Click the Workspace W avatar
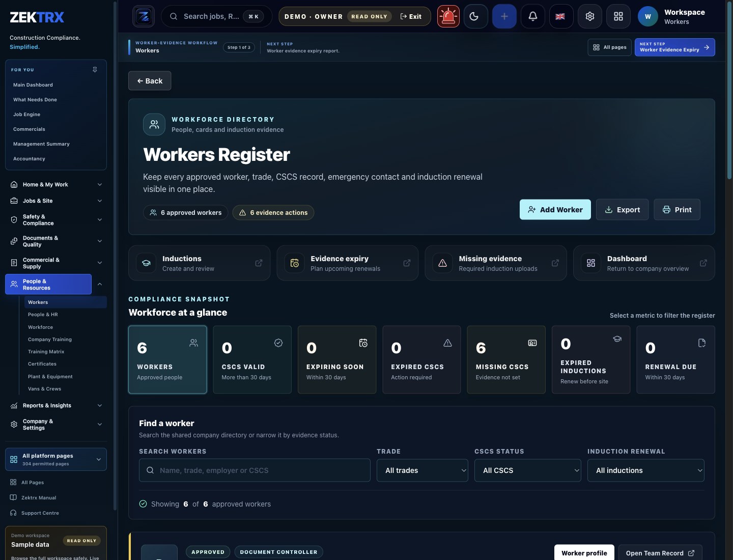This screenshot has height=560, width=733. pos(648,16)
